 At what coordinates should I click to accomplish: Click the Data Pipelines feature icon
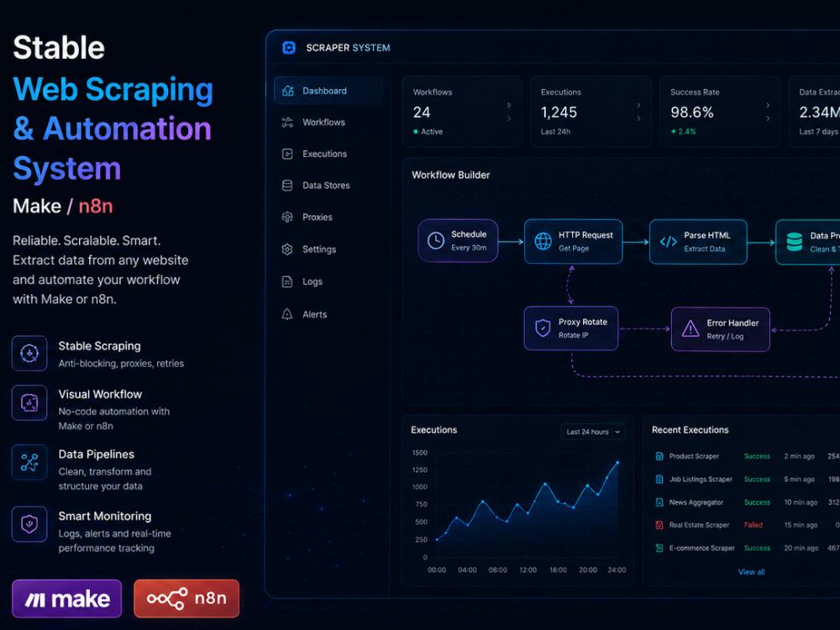pyautogui.click(x=29, y=462)
